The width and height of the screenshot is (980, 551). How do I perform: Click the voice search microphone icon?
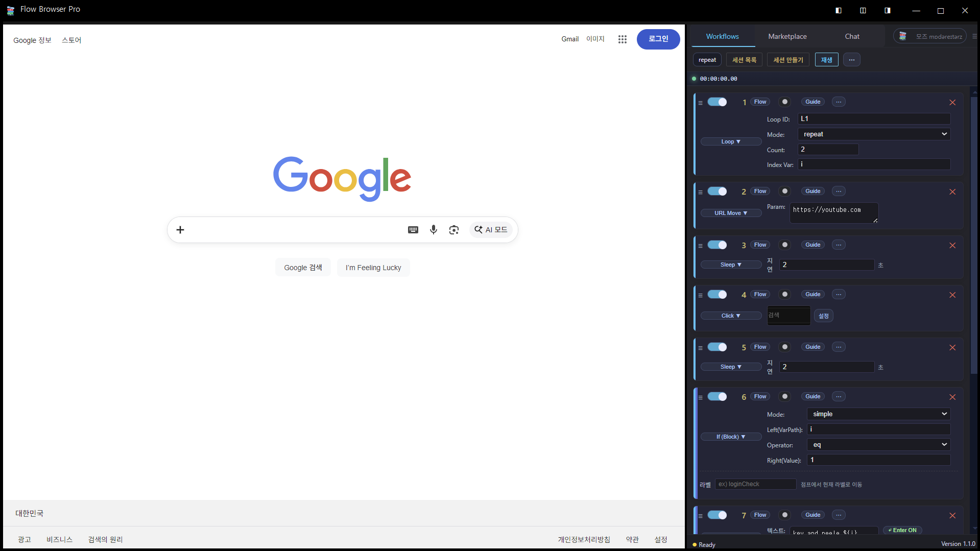434,229
